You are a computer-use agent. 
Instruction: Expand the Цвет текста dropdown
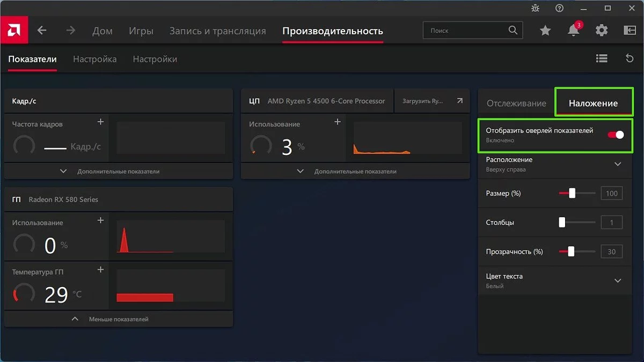(617, 280)
